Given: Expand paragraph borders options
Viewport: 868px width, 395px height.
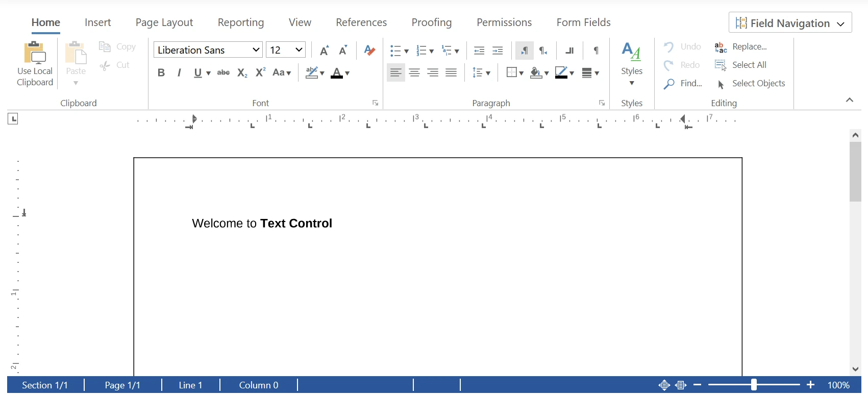Looking at the screenshot, I should [521, 73].
